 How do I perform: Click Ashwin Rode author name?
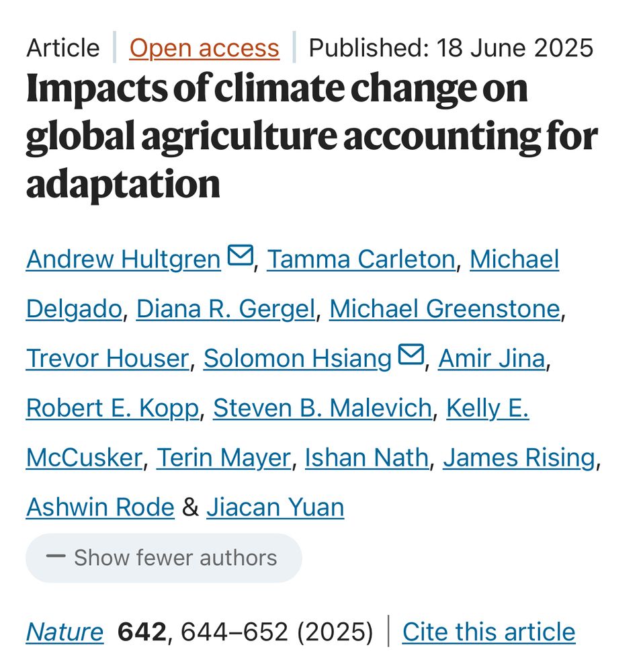[x=100, y=507]
